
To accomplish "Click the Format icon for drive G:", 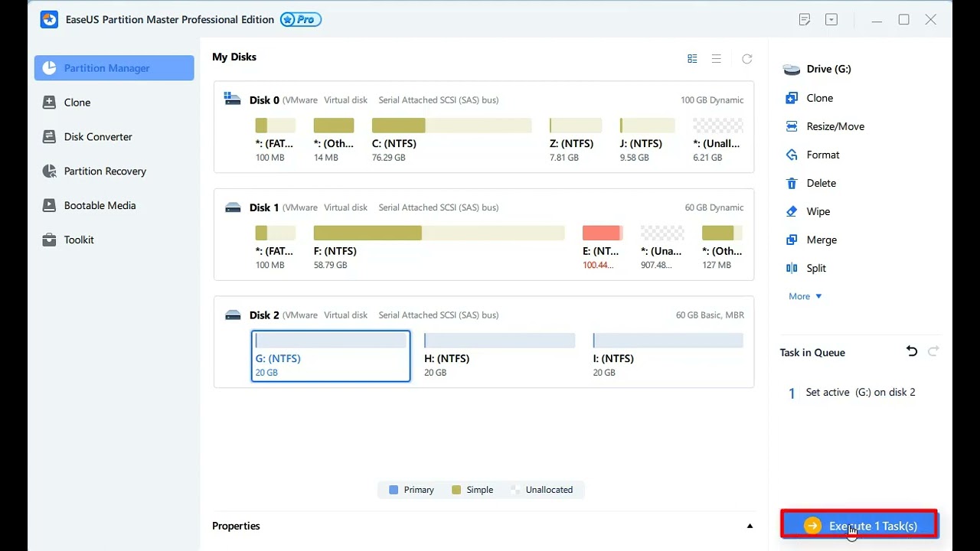I will (x=792, y=155).
